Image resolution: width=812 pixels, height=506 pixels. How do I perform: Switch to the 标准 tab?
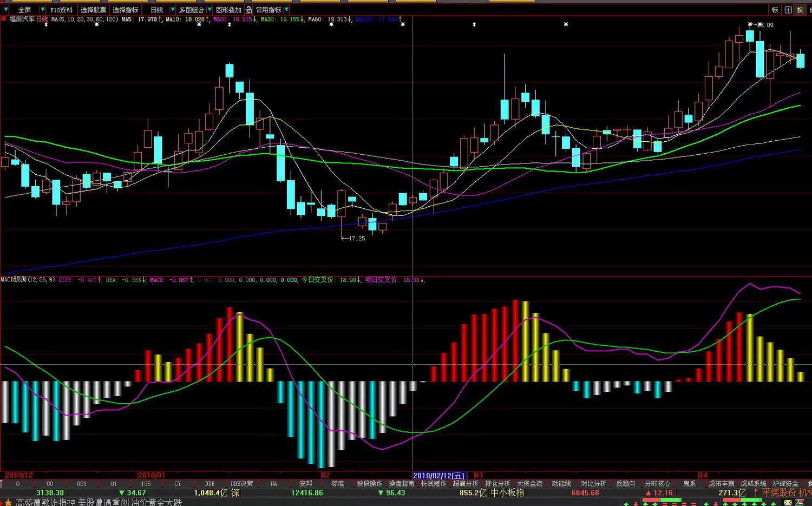click(x=337, y=484)
